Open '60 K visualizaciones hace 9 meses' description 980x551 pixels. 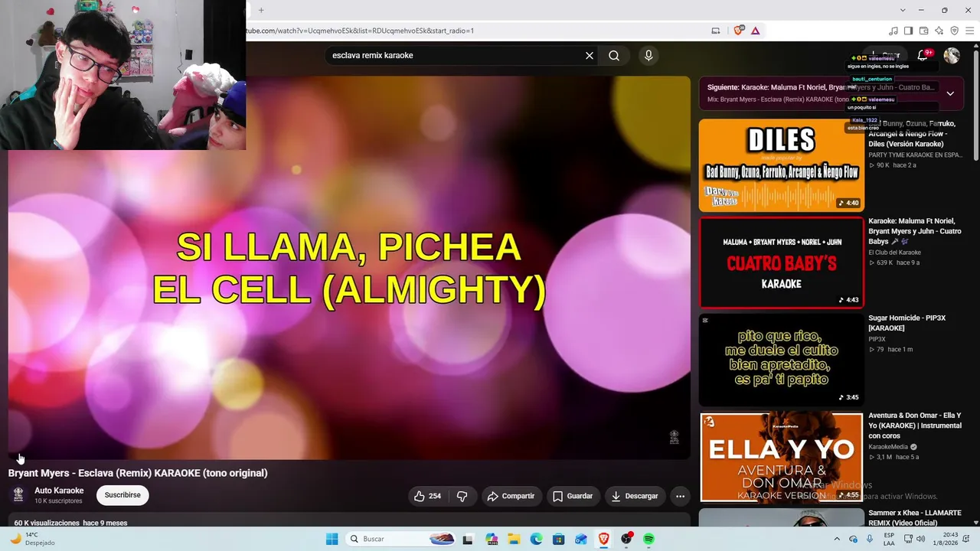click(70, 523)
